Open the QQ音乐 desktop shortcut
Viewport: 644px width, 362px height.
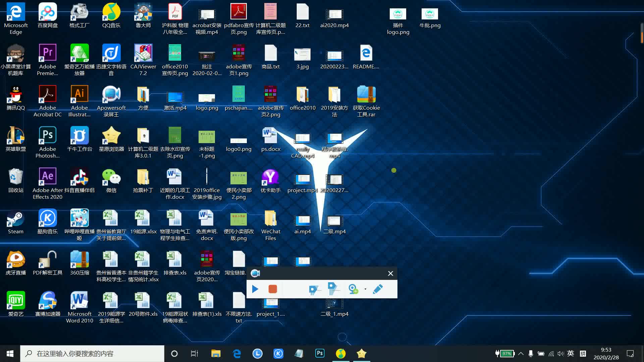(x=111, y=15)
